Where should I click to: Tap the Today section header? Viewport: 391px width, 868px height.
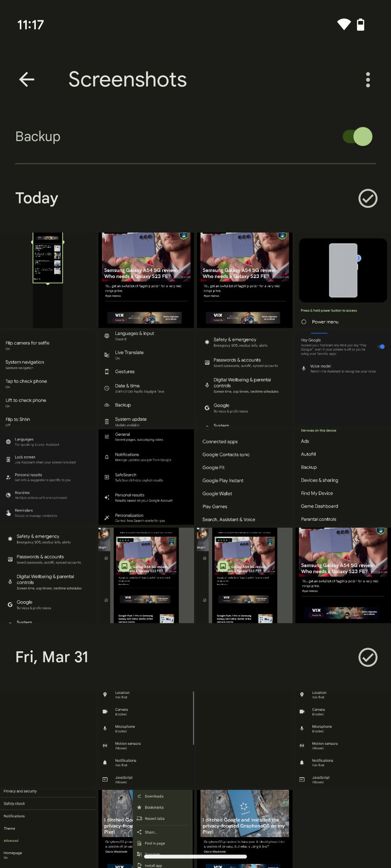[37, 198]
